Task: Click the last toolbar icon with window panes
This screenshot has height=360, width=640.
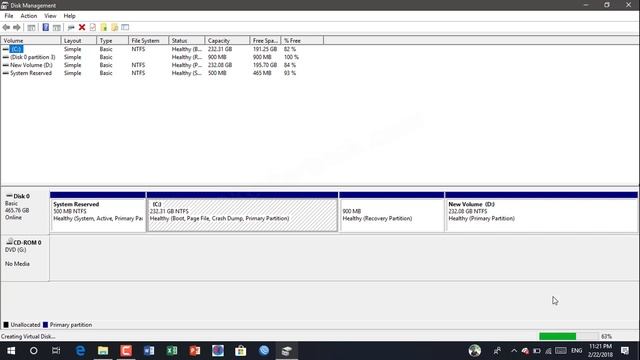Action: tap(125, 27)
